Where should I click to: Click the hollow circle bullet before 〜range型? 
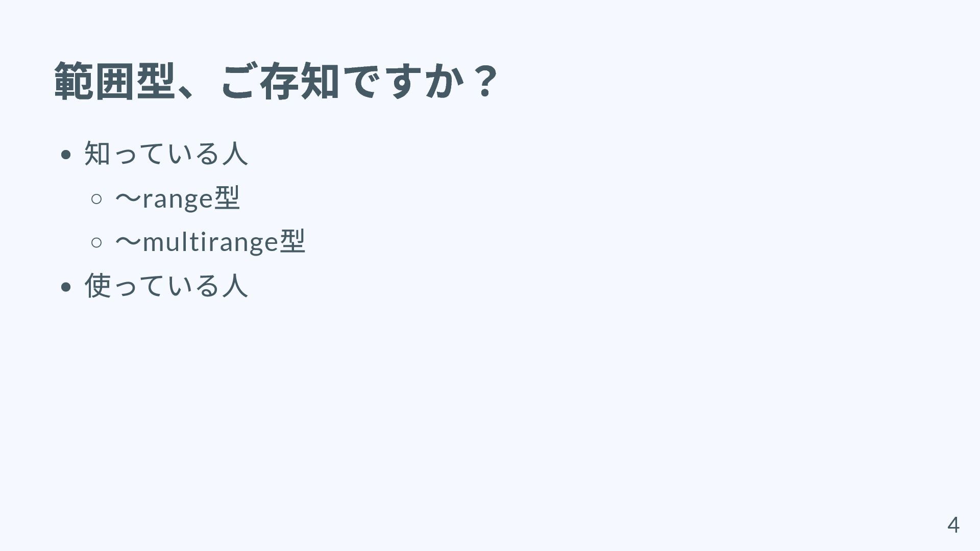click(96, 198)
